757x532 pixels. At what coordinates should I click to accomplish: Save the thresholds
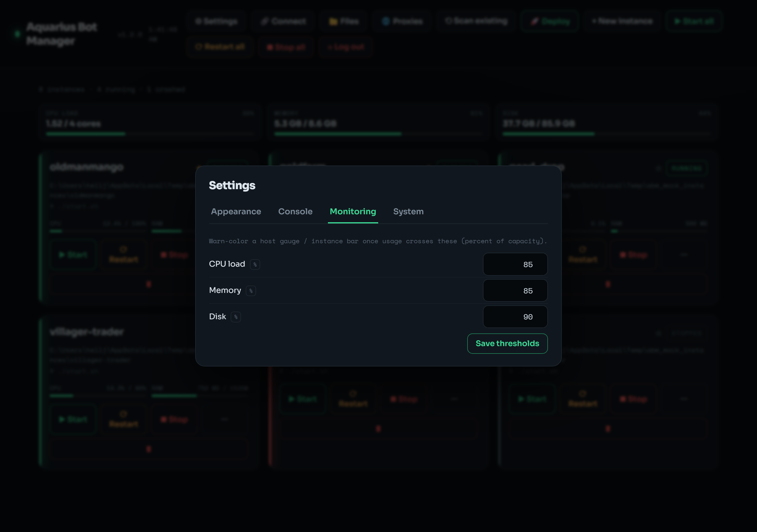[x=507, y=343]
